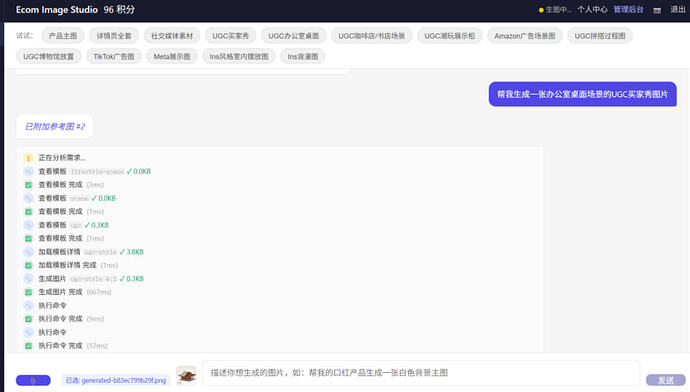Click the selected file chip generated-b83ec799b29f.png
Screen dimensions: 690x392
(116, 381)
